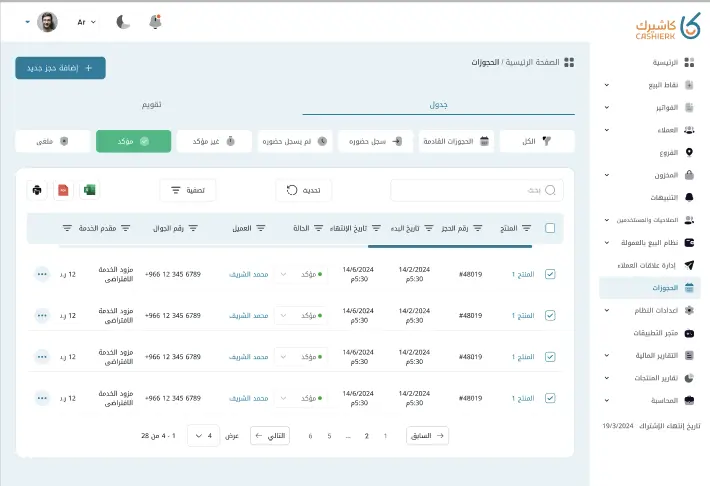The image size is (710, 486).
Task: Expand نقاط البيع in the sidebar
Action: [607, 85]
